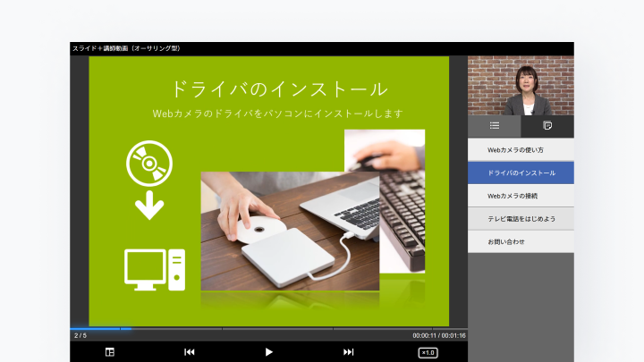
Task: Click the slide subtitle about Webカメラ driver
Action: coord(277,114)
